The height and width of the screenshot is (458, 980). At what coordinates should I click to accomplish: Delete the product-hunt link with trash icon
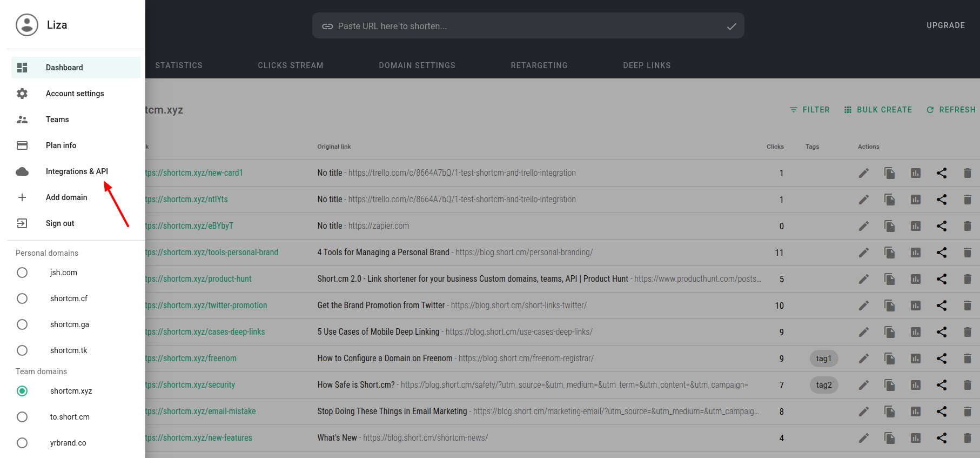coord(967,279)
